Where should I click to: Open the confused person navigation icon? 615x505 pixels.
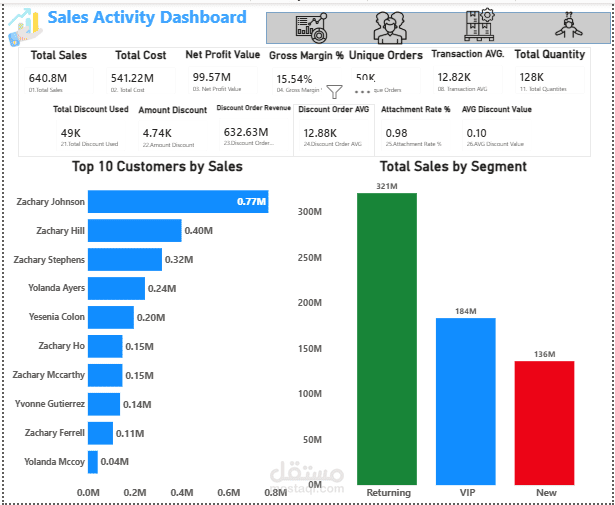[568, 25]
